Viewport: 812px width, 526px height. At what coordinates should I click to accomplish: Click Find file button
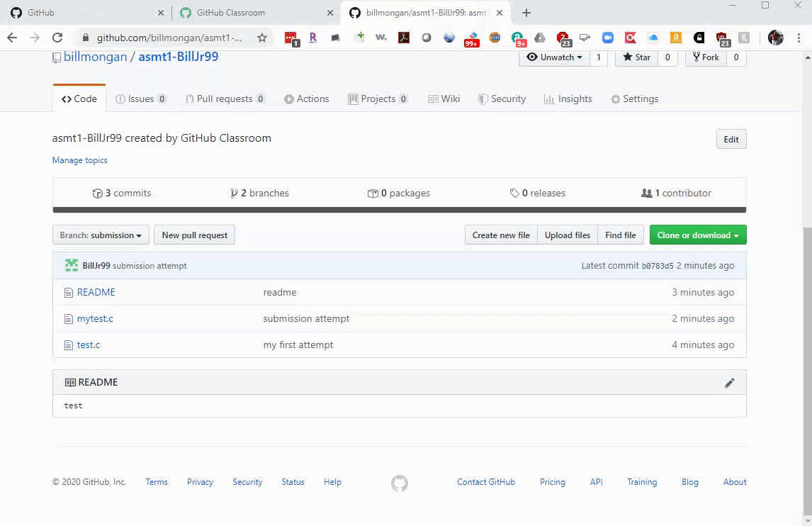(x=621, y=235)
